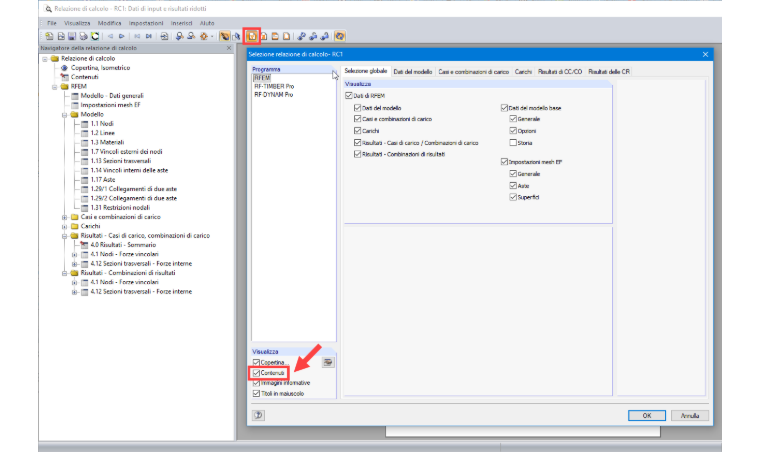Click the red-boxed selection report toolbar icon
The height and width of the screenshot is (452, 760).
coord(252,36)
